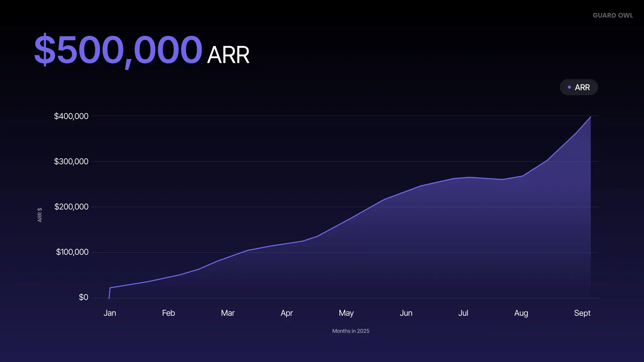Click the Guard Owl logo
The width and height of the screenshot is (644, 362).
click(613, 15)
